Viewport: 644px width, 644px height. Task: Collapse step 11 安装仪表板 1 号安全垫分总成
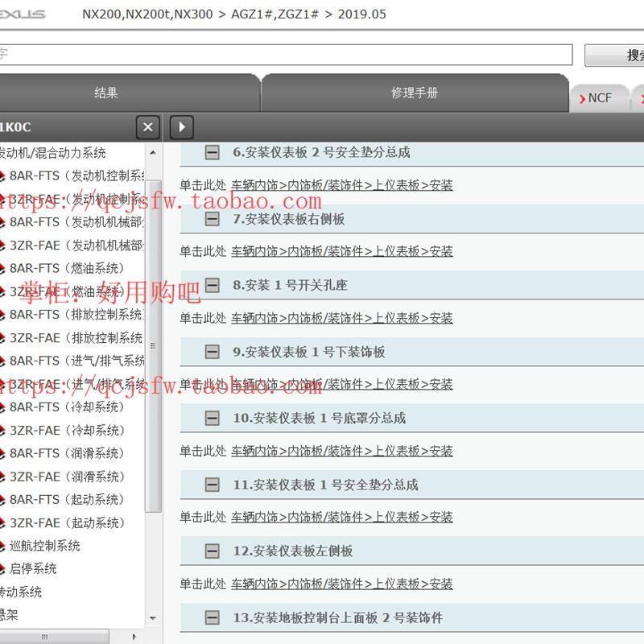coord(212,485)
